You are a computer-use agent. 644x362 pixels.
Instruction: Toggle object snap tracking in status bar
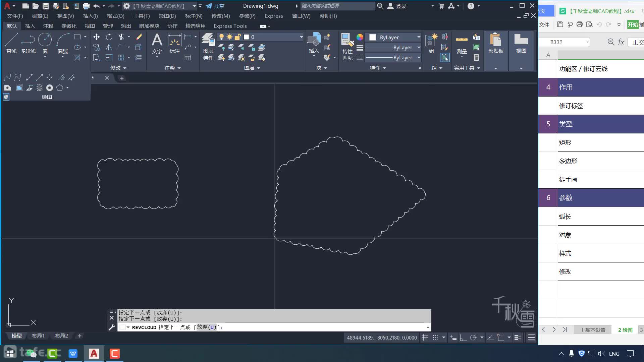click(x=490, y=338)
